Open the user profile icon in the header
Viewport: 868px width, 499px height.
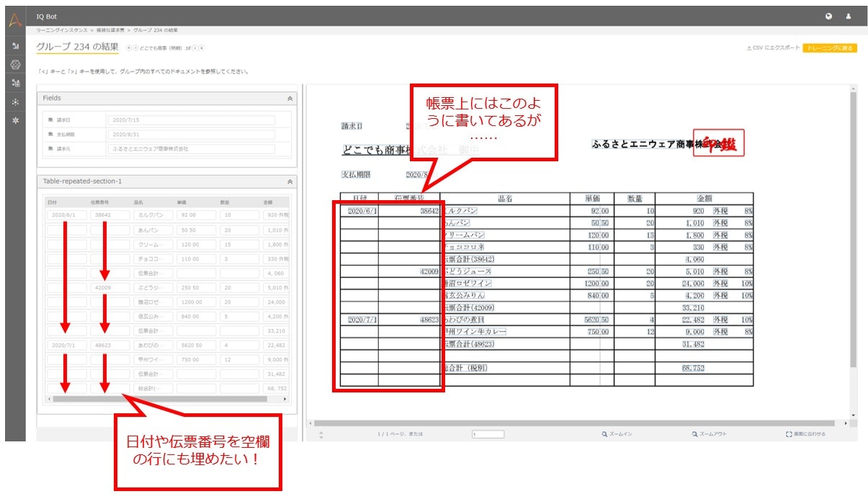point(849,16)
